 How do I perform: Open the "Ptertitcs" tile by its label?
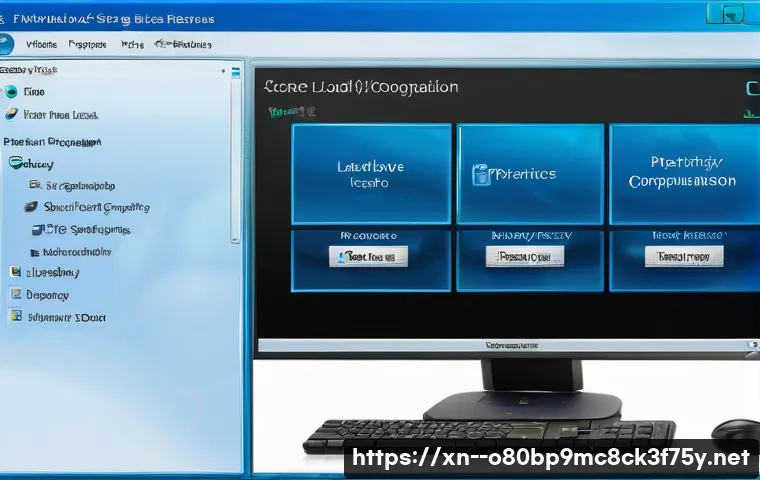click(522, 174)
